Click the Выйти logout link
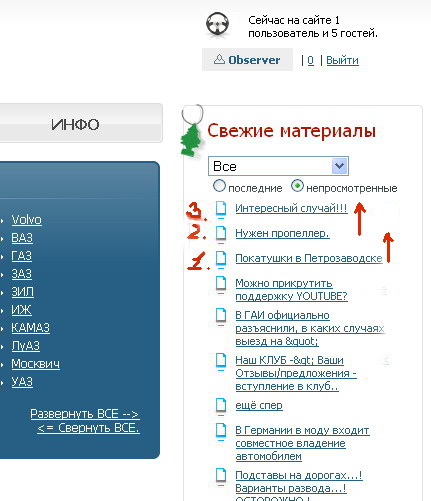Screen dimensions: 431x501 [342, 60]
